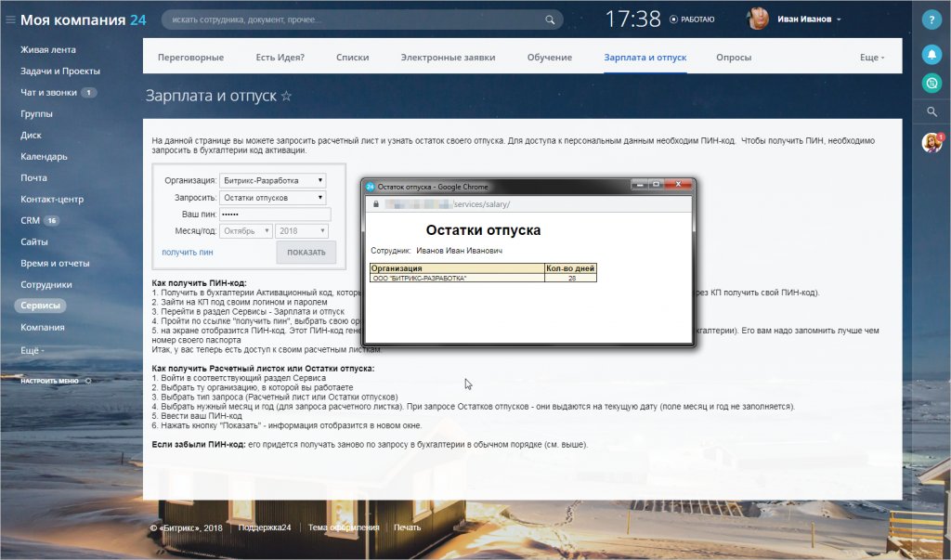Click the Остатки отпуска heading in popup
951x560 pixels.
coord(483,230)
